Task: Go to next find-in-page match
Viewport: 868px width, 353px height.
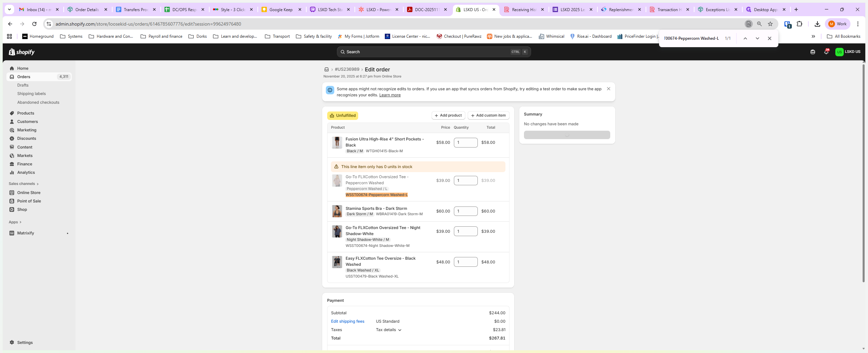Action: tap(757, 38)
